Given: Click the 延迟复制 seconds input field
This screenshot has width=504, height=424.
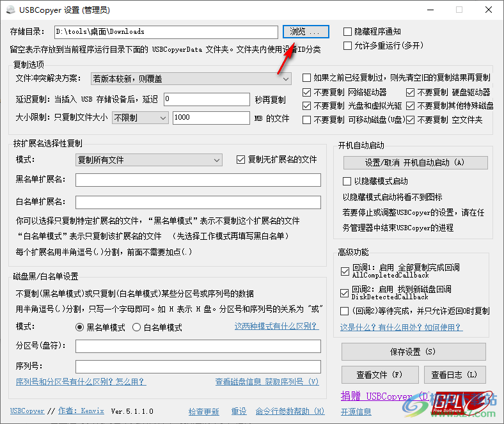Looking at the screenshot, I should [x=207, y=99].
